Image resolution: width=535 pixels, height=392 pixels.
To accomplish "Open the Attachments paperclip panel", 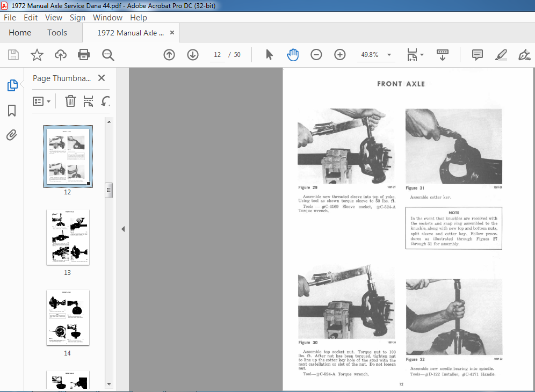I will (12, 135).
